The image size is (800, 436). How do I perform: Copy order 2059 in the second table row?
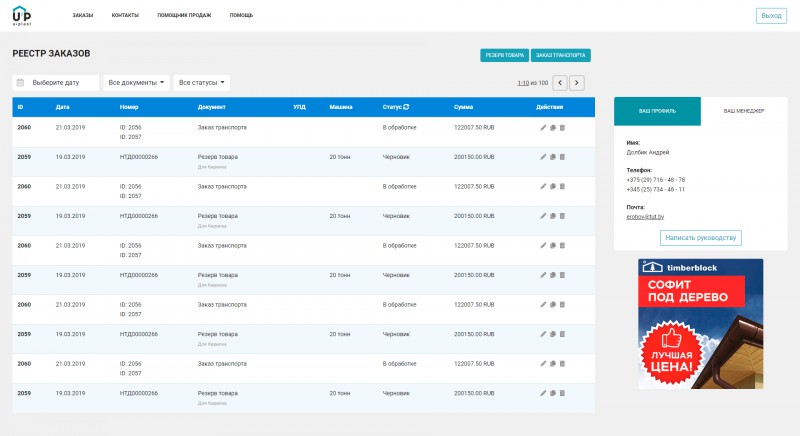point(553,157)
